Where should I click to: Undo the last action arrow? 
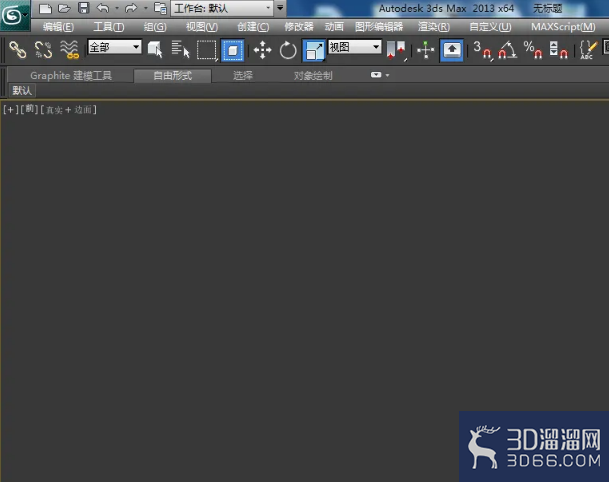pos(103,8)
